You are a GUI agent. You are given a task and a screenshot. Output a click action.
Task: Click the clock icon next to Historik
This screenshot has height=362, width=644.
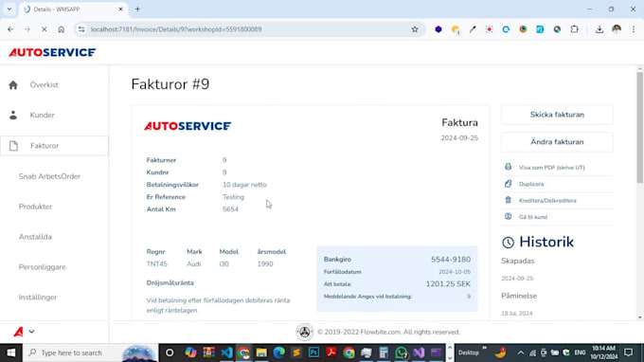[x=508, y=243]
